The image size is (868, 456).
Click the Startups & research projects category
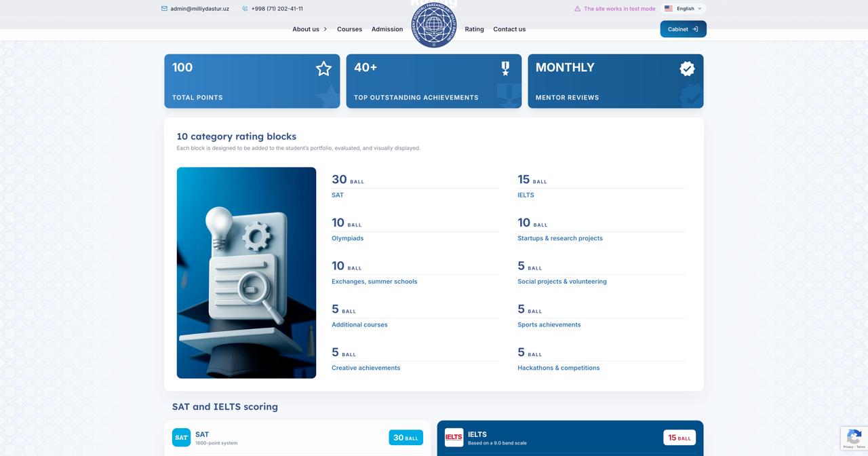(x=559, y=238)
